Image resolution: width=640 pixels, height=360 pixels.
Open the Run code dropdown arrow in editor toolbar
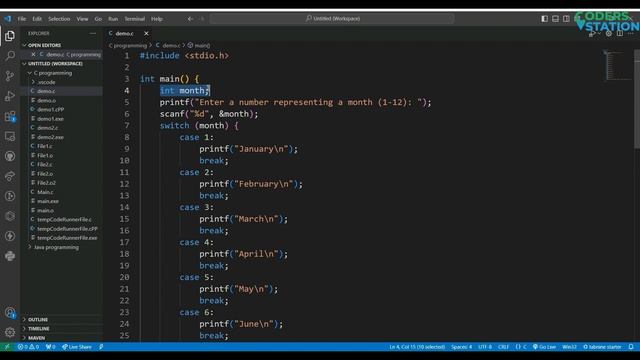coord(599,34)
